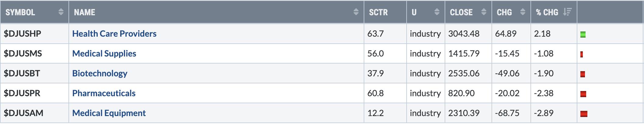Open Biotechnology industry link
Screen dimensions: 644x124
(x=100, y=73)
